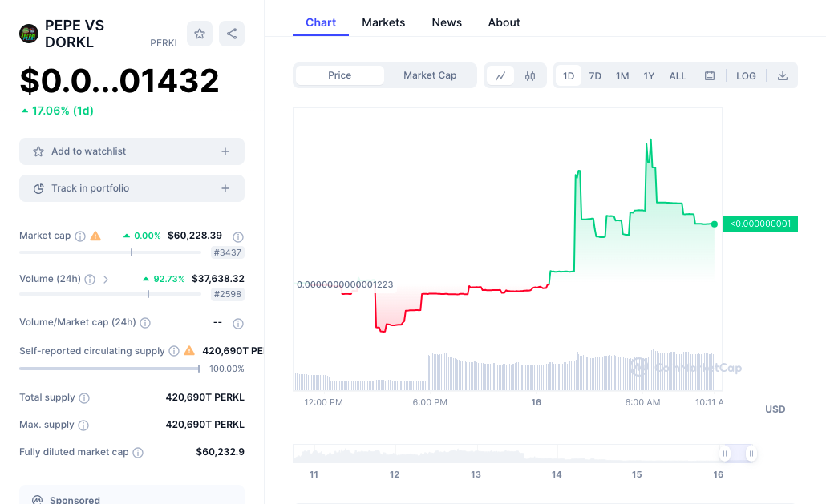Screen dimensions: 826x504
Task: Open the calendar date range picker
Action: (x=710, y=76)
